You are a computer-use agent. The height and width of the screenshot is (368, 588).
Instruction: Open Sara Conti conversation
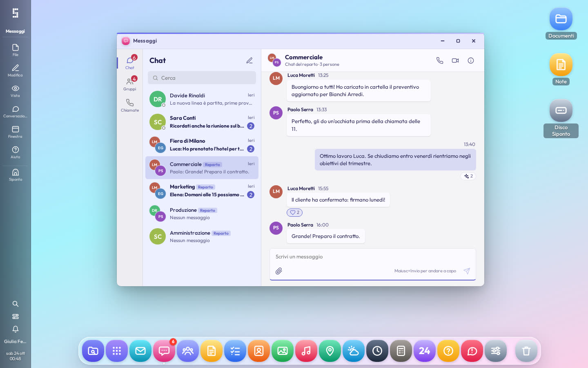click(202, 122)
